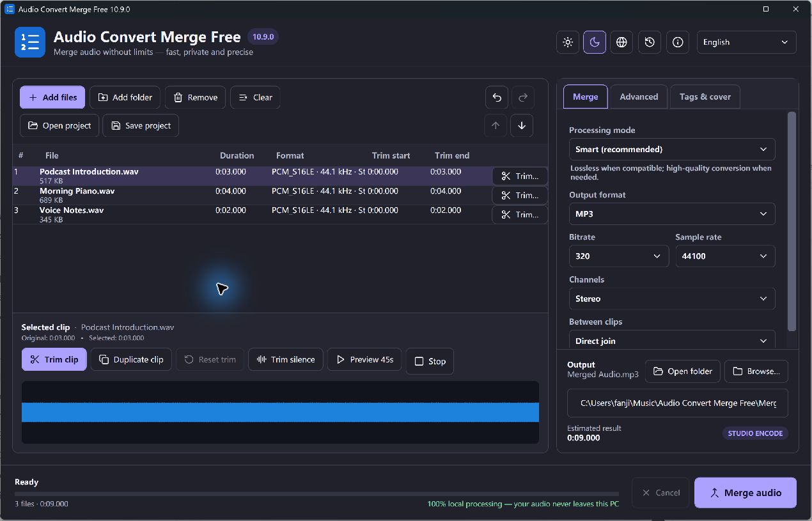Open the Sample rate 44100 dropdown
Viewport: 812px width, 521px height.
point(725,256)
